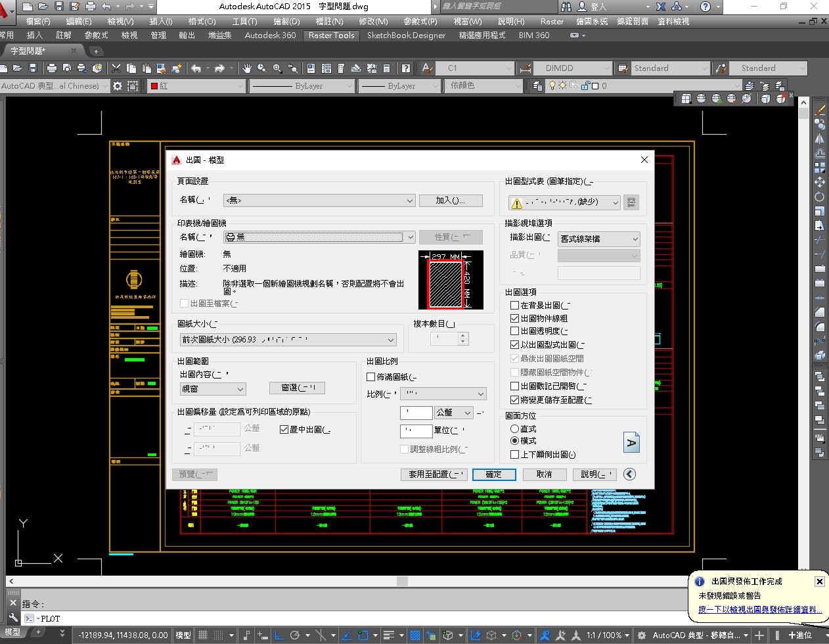829x644 pixels.
Task: Open the 檔案(F) menu
Action: (37, 22)
